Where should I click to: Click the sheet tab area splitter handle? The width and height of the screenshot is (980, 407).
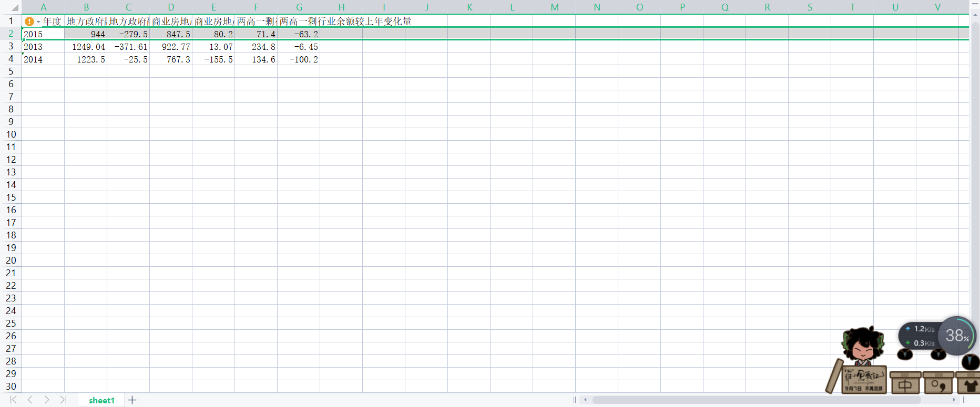[575, 400]
